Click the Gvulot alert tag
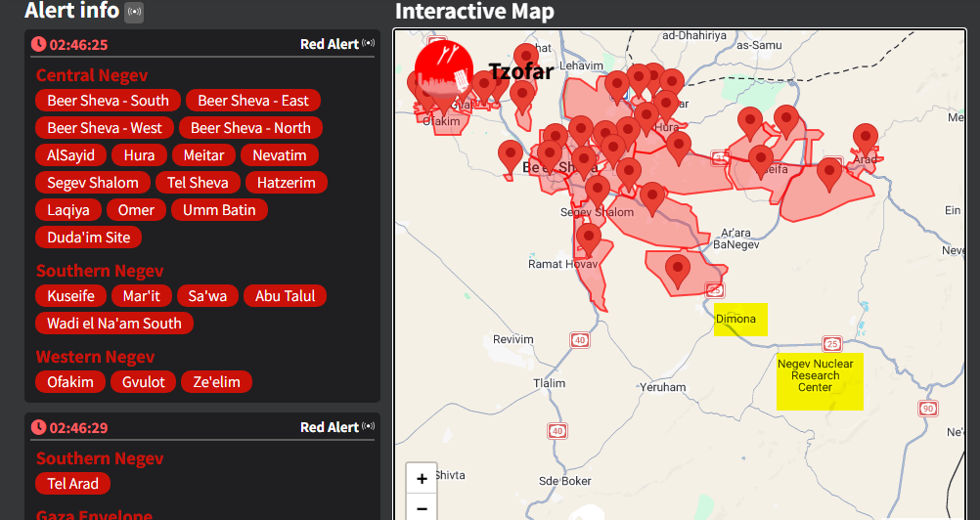The height and width of the screenshot is (520, 980). 143,382
